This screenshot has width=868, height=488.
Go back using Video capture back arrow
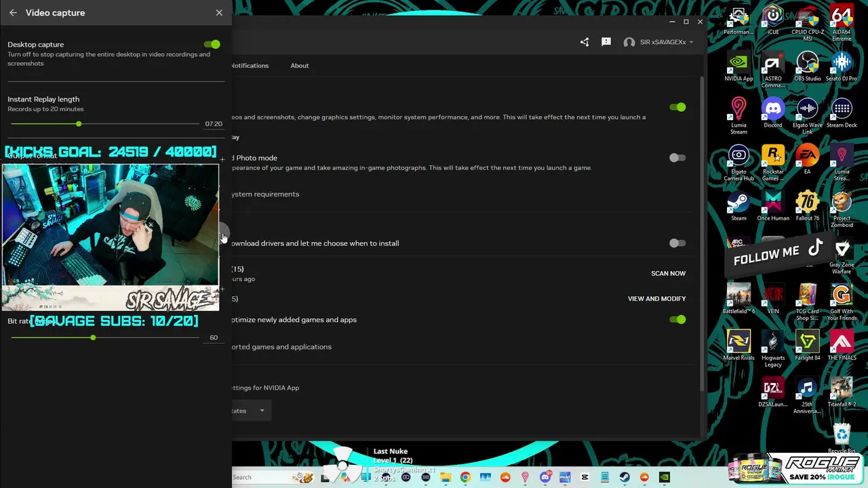tap(13, 13)
